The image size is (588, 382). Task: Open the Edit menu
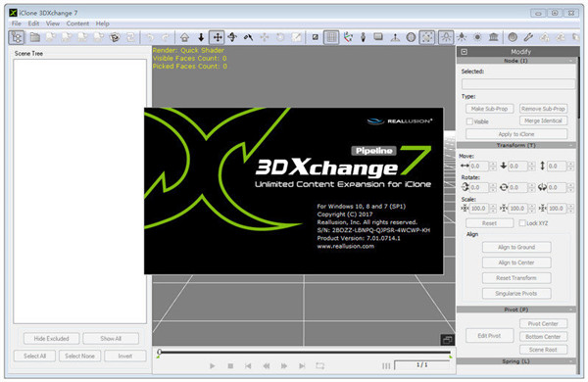33,24
